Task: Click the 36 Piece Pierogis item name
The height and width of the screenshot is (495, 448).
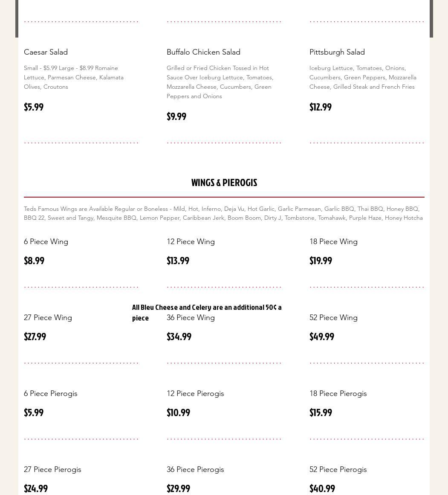Action: click(195, 469)
